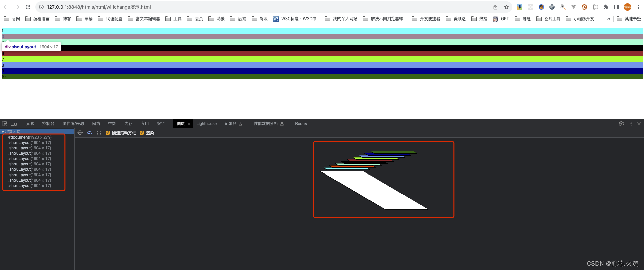
Task: Toggle the 渲染 checkbox
Action: tap(142, 133)
